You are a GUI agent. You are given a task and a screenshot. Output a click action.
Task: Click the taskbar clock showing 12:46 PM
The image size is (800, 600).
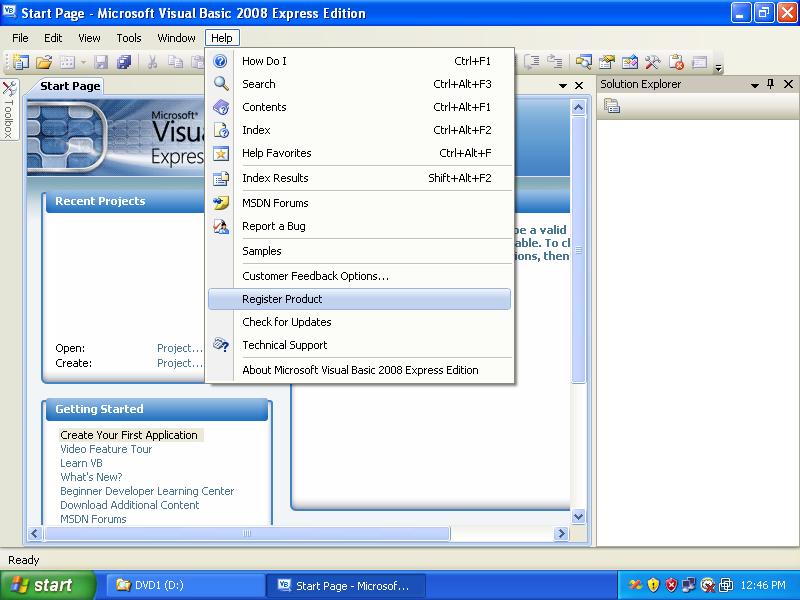763,585
